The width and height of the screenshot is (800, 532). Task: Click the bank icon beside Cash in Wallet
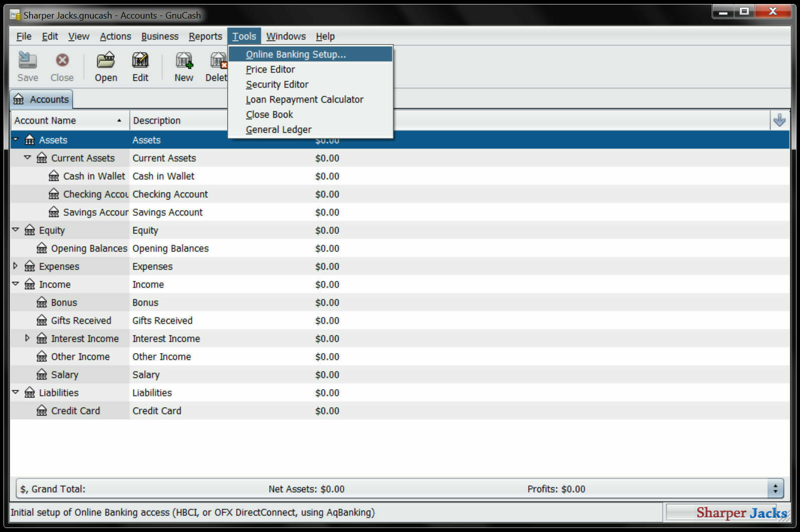click(x=54, y=176)
